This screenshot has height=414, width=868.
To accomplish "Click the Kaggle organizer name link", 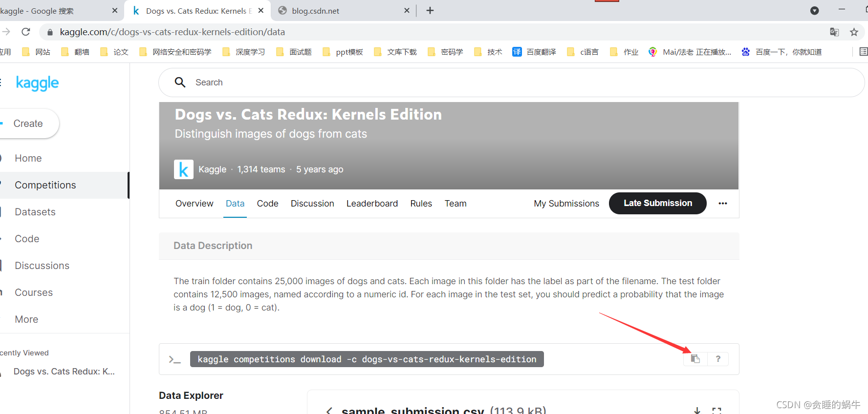I will [x=212, y=169].
